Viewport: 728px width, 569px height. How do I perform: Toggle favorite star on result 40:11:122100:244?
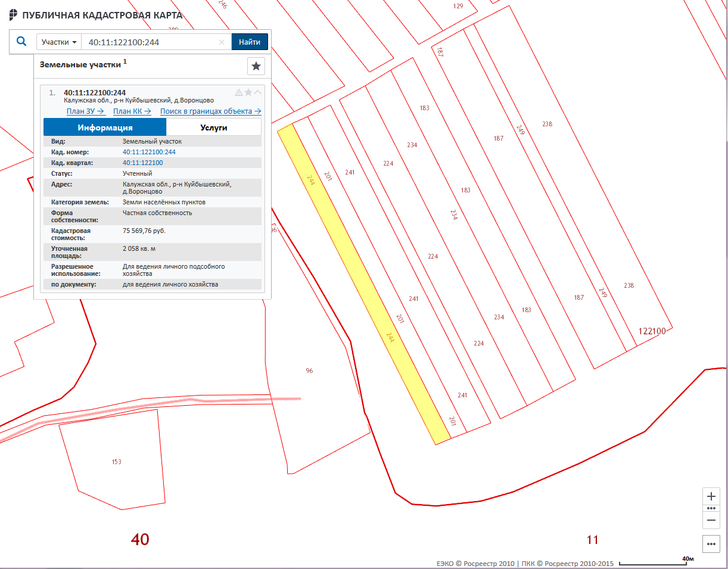[248, 92]
